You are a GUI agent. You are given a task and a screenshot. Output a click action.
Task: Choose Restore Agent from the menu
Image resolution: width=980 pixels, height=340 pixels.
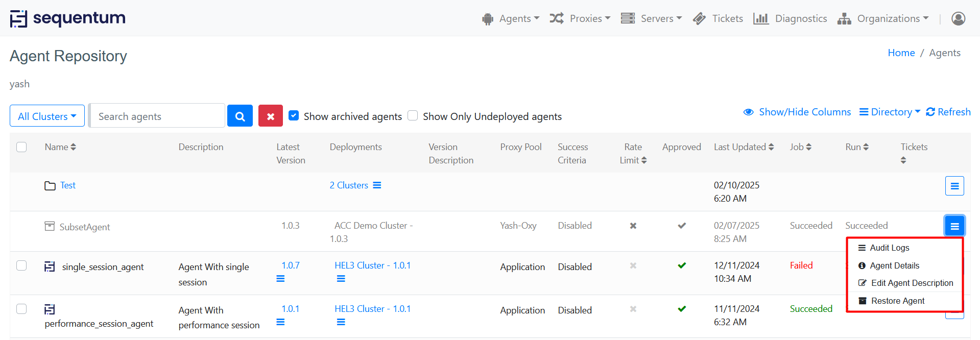tap(897, 301)
